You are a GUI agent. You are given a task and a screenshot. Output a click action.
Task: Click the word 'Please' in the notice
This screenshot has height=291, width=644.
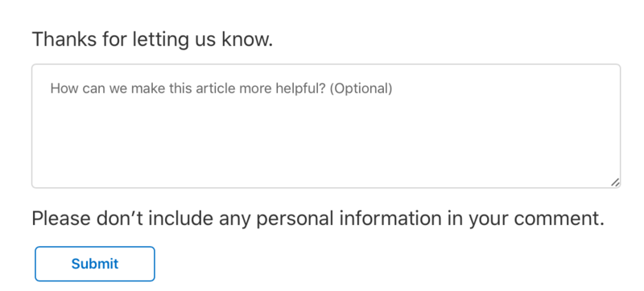61,219
